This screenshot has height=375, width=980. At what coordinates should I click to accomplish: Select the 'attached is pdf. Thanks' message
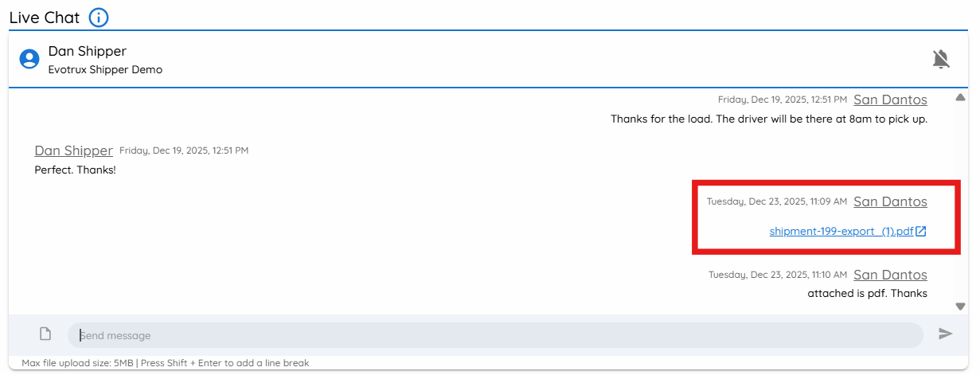click(x=867, y=293)
